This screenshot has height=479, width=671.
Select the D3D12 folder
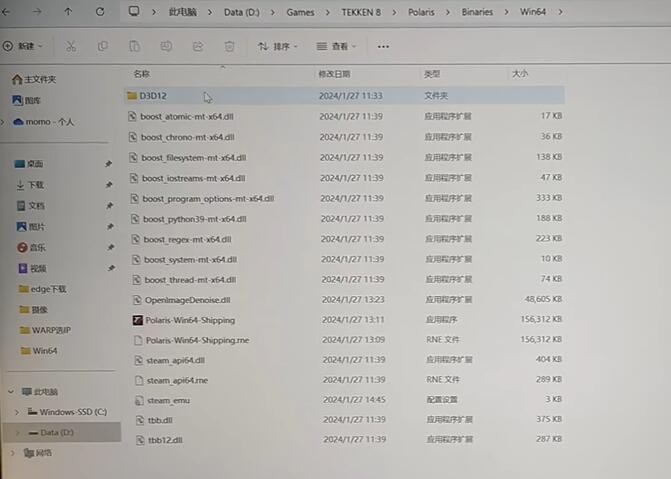(x=344, y=95)
